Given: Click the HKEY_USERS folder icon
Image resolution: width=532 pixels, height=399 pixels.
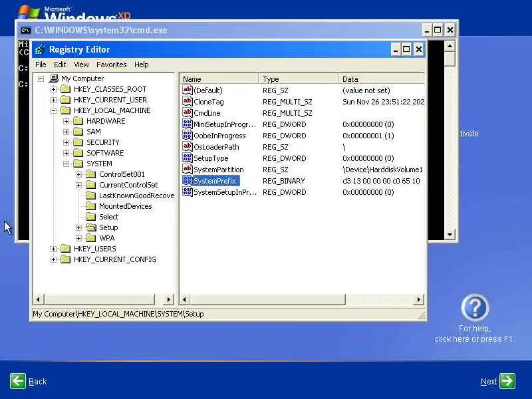Looking at the screenshot, I should pyautogui.click(x=65, y=249).
